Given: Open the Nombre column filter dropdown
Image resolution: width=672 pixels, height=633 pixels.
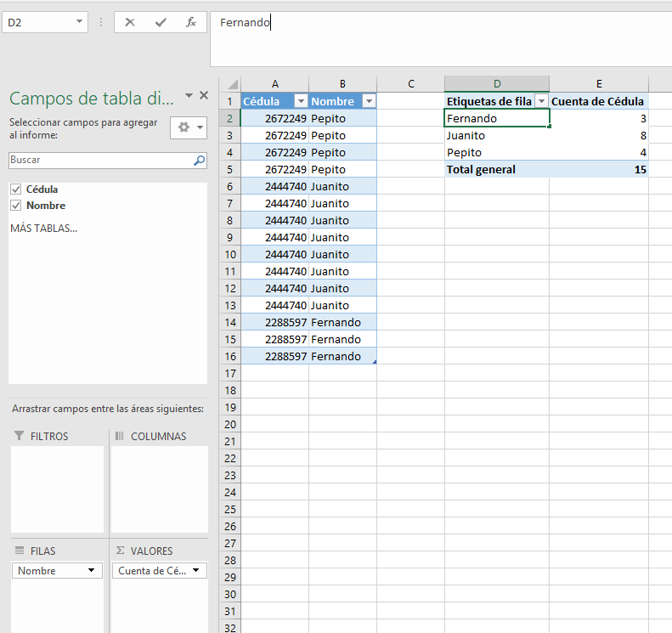Looking at the screenshot, I should (x=369, y=101).
